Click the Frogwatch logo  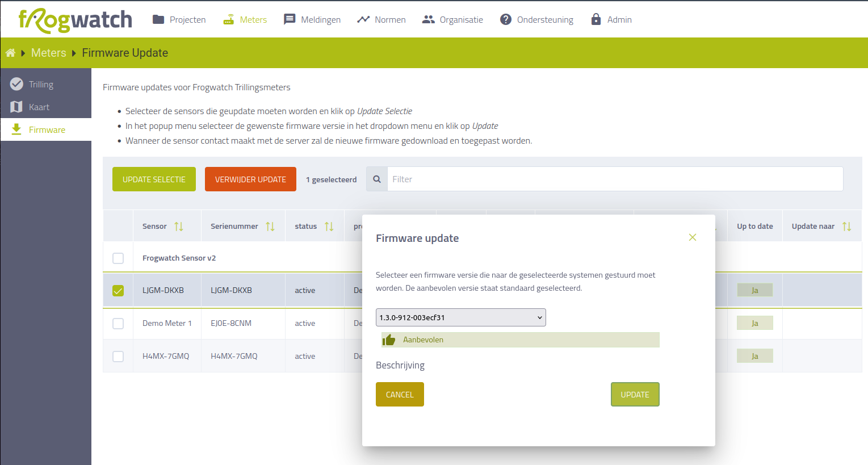coord(75,20)
